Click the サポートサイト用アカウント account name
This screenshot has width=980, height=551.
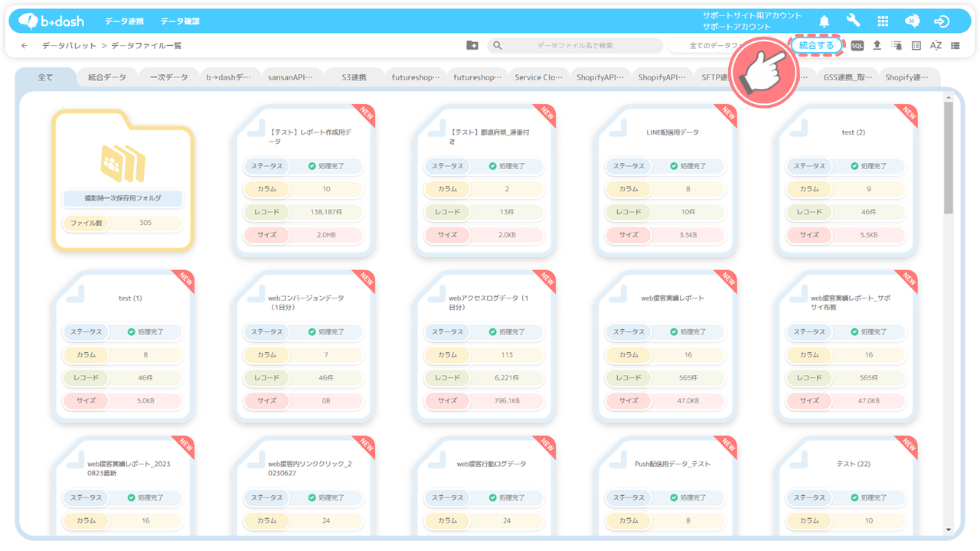753,15
